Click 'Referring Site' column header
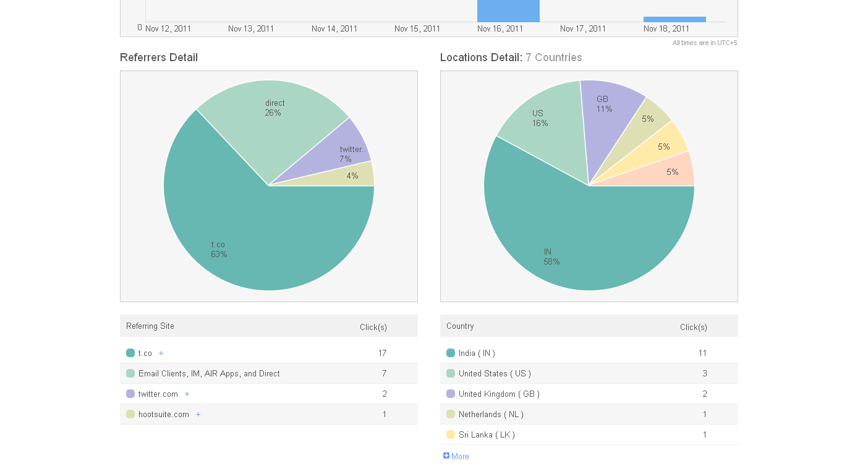This screenshot has width=868, height=474. coord(150,326)
